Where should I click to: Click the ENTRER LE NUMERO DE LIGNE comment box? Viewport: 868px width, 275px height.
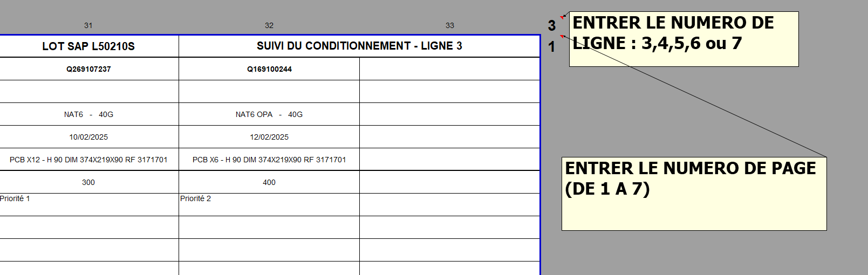tap(684, 39)
